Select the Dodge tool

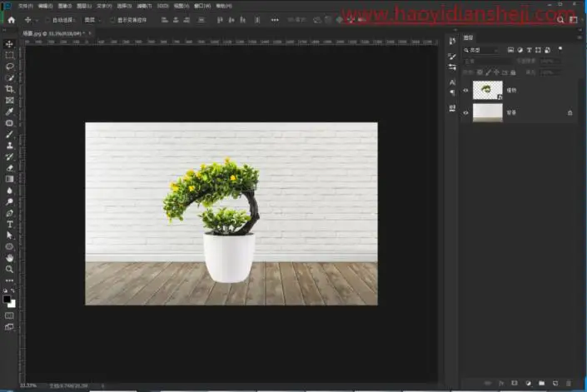(9, 201)
